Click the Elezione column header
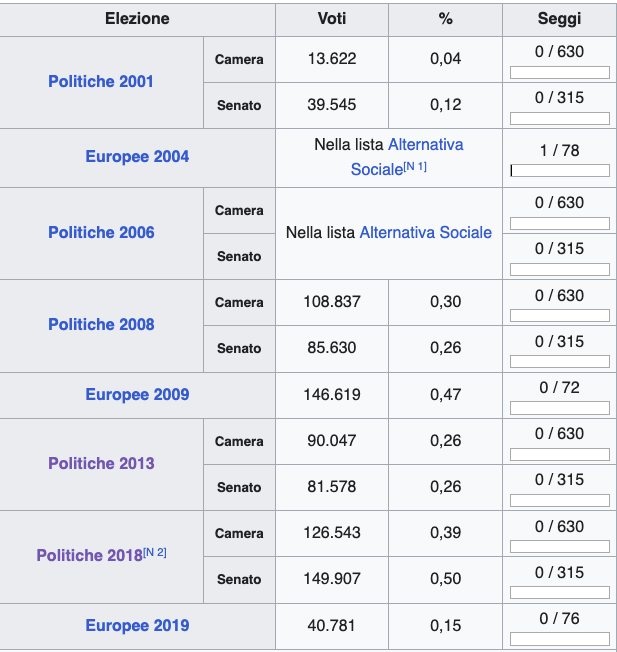 [x=137, y=19]
